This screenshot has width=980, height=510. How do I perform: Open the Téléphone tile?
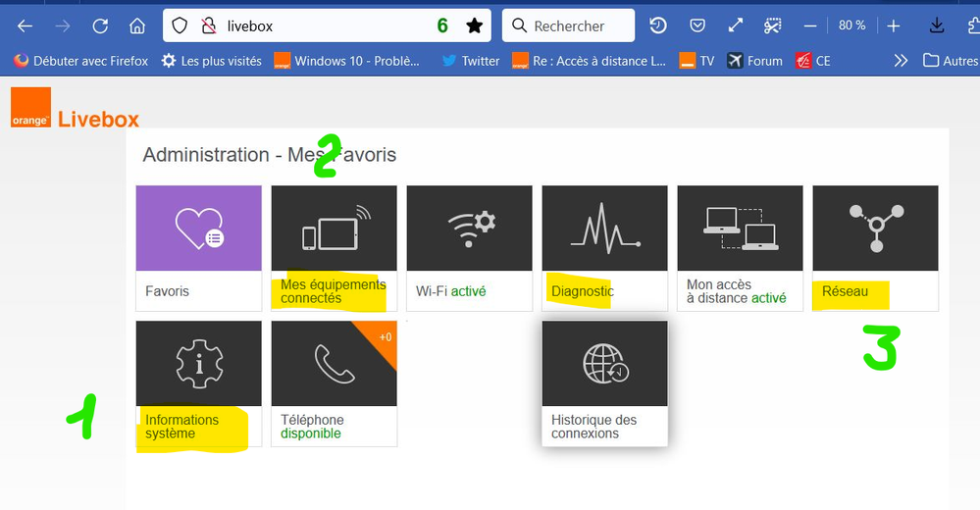(x=334, y=382)
